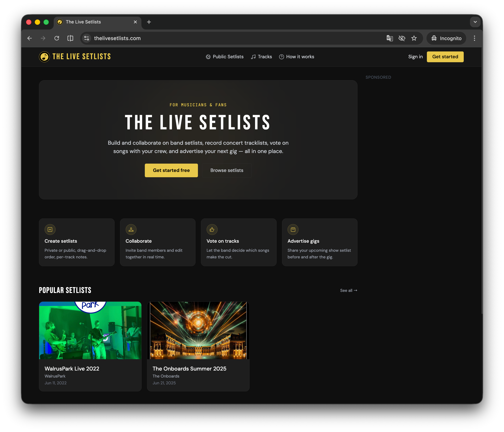The image size is (504, 432).
Task: Click the Vote on tracks thumbs-up icon
Action: pyautogui.click(x=212, y=229)
